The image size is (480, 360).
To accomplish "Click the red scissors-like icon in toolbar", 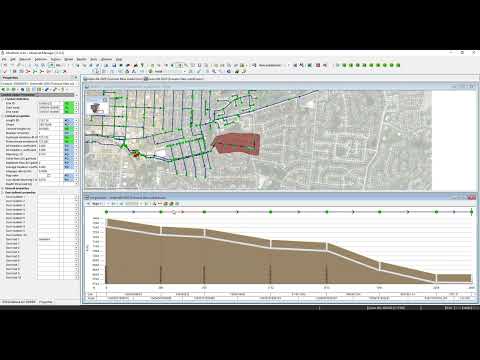I will 28,71.
